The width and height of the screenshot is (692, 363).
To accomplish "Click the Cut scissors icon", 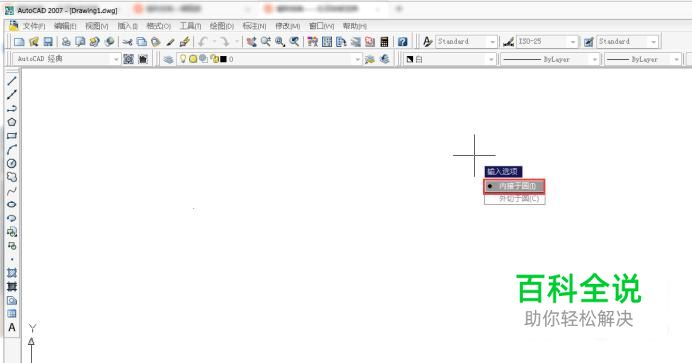I will (127, 42).
